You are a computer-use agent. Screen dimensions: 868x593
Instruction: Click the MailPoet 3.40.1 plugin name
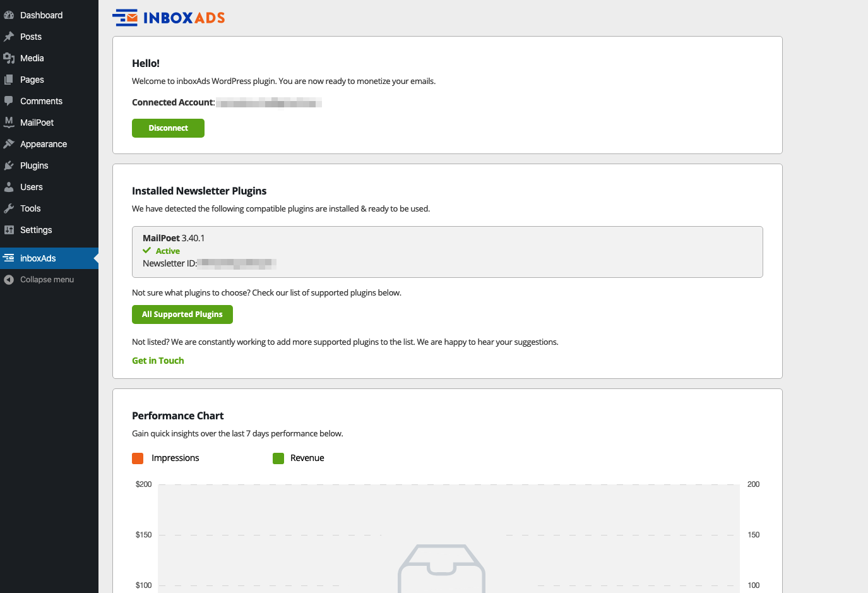[x=174, y=238]
